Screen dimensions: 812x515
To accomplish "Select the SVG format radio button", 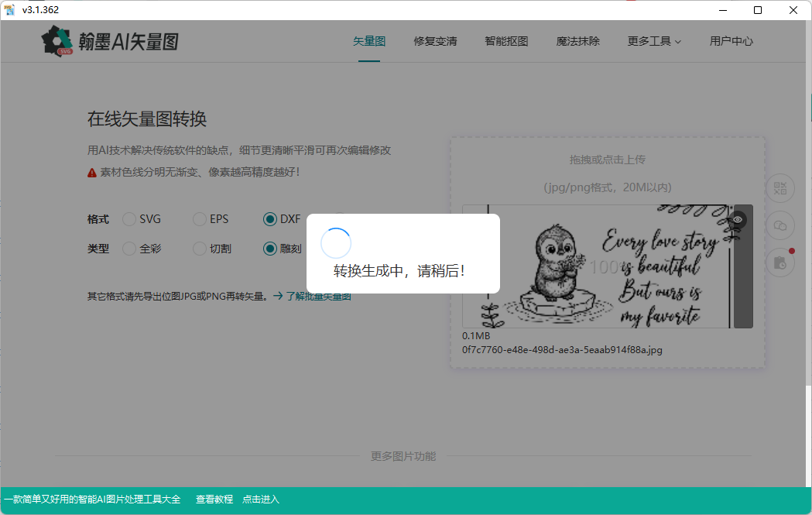I will (128, 219).
